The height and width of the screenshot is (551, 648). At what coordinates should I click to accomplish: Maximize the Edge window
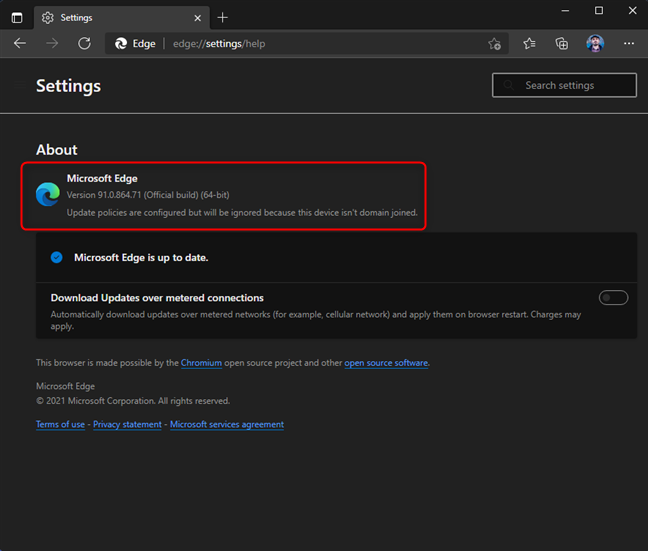599,11
